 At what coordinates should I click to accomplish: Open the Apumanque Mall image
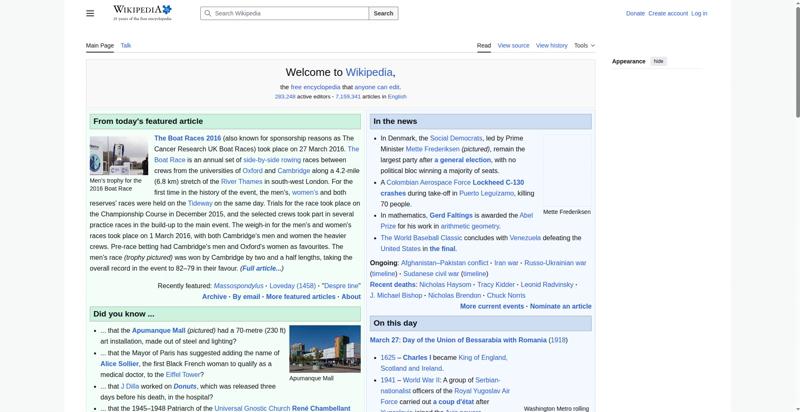tap(324, 348)
